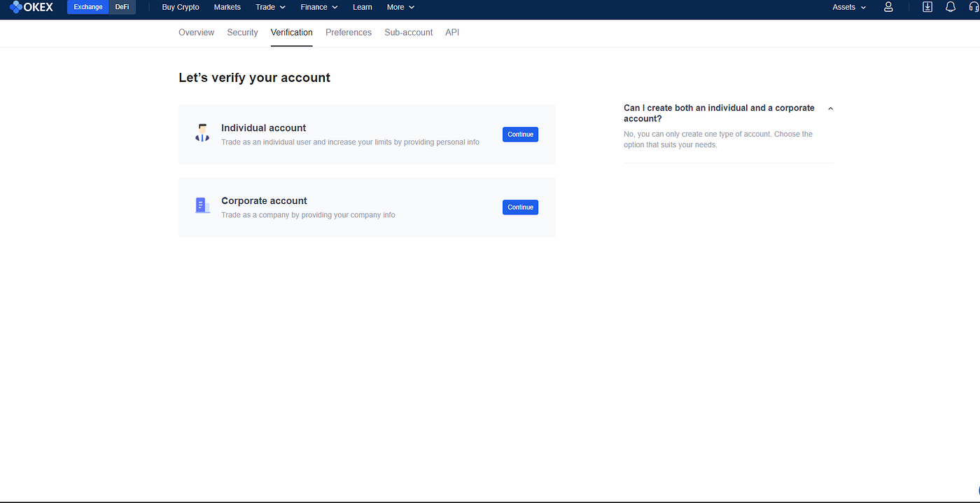Expand the Trade dropdown menu
Image resolution: width=980 pixels, height=503 pixels.
click(x=270, y=7)
